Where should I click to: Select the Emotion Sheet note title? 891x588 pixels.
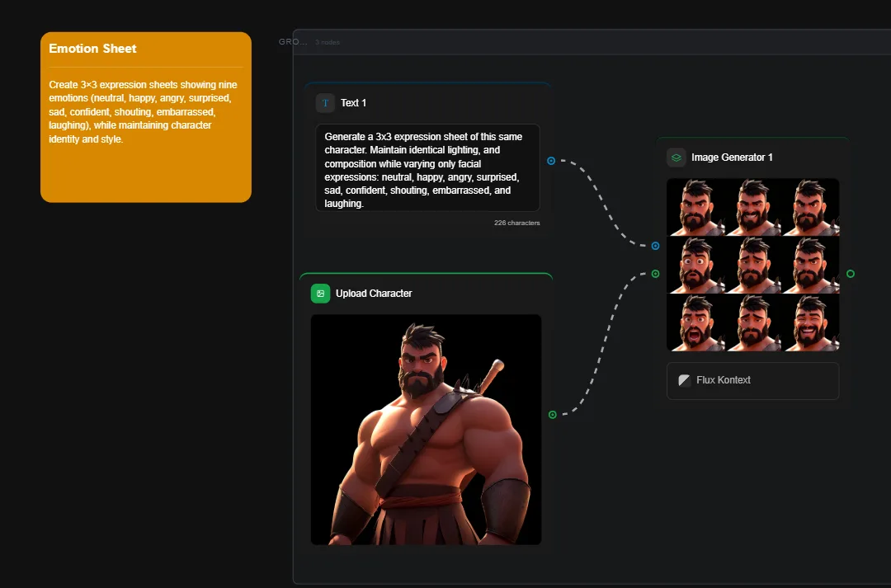point(93,49)
